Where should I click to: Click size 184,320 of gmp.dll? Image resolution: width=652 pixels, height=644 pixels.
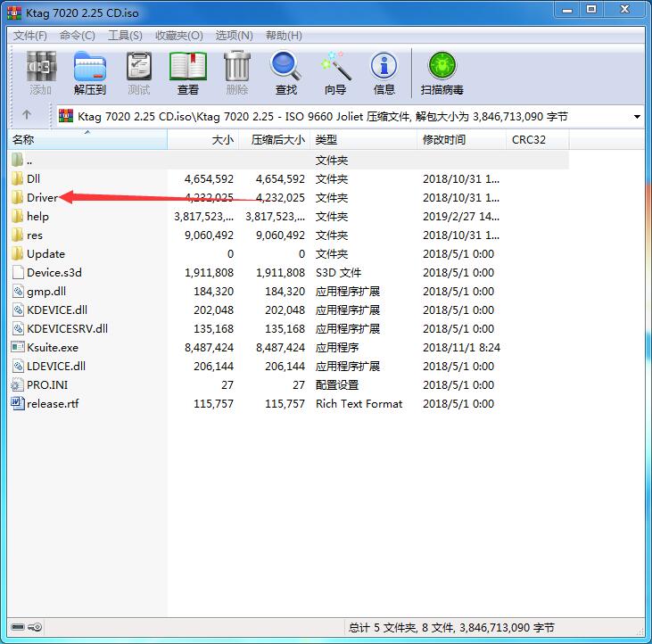coord(214,291)
